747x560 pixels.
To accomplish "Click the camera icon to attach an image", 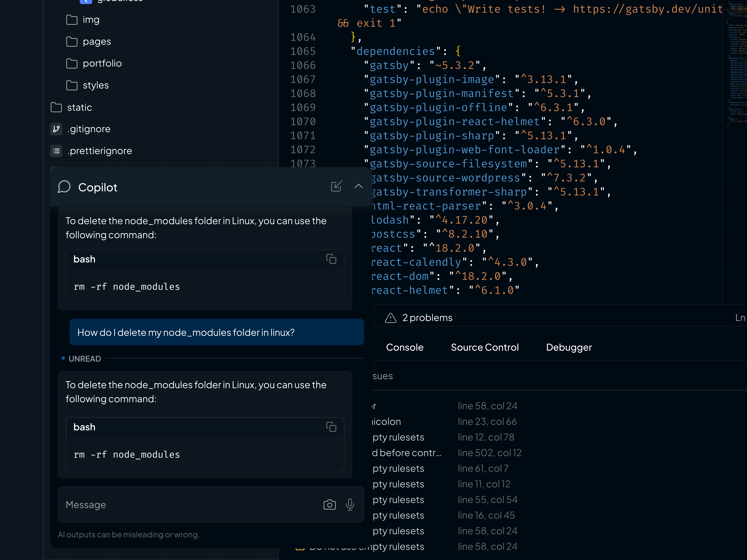I will click(x=330, y=504).
